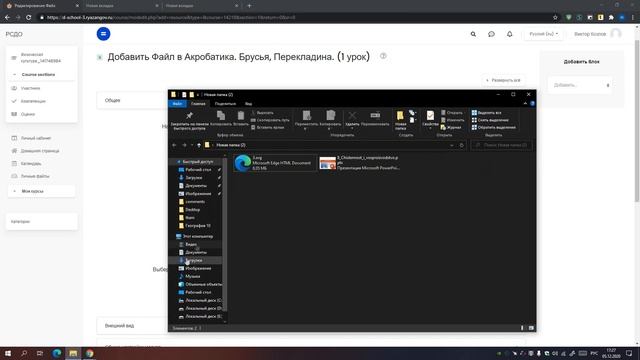
Task: Open the user profile avatar menu
Action: (616, 34)
